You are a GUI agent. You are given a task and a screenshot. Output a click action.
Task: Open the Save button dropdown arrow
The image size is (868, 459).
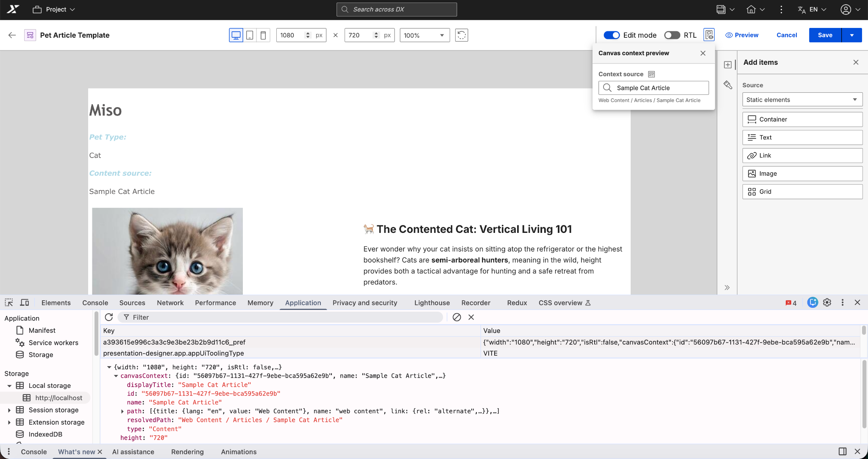point(851,35)
